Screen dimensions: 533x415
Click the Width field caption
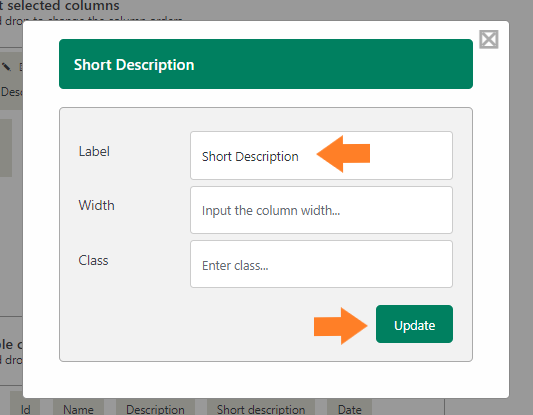(x=97, y=205)
